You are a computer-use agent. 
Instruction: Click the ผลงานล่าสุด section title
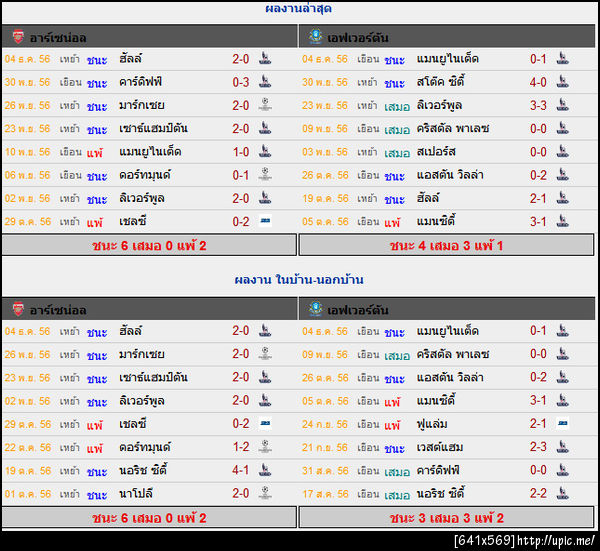pos(298,8)
